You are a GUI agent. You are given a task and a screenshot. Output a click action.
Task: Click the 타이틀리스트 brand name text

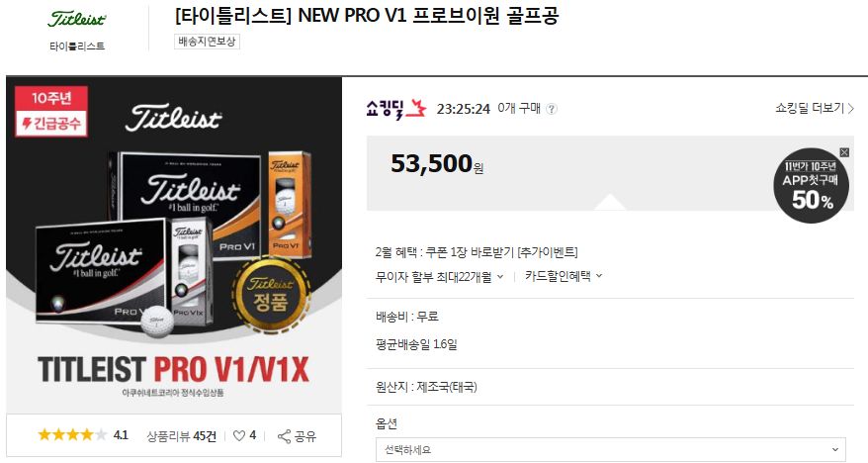[x=77, y=46]
